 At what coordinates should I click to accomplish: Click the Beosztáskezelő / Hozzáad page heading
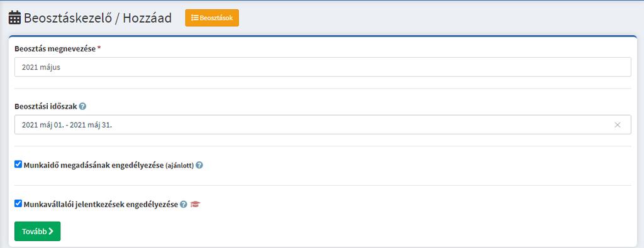coord(97,18)
